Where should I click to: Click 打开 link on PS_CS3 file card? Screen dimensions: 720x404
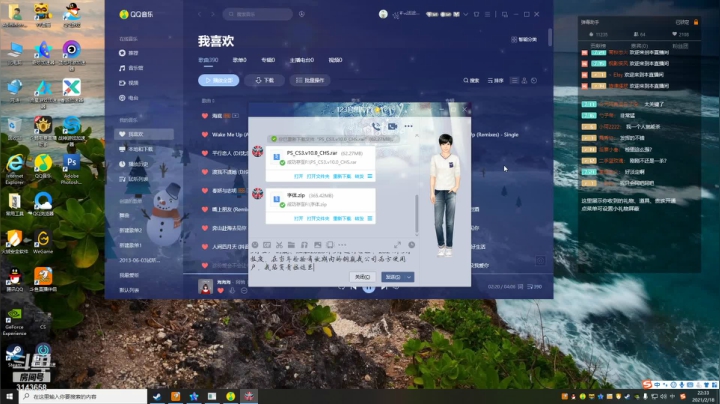298,176
